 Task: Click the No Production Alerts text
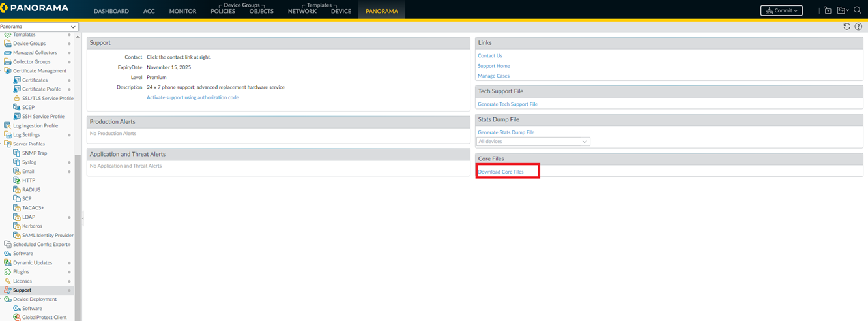point(113,134)
